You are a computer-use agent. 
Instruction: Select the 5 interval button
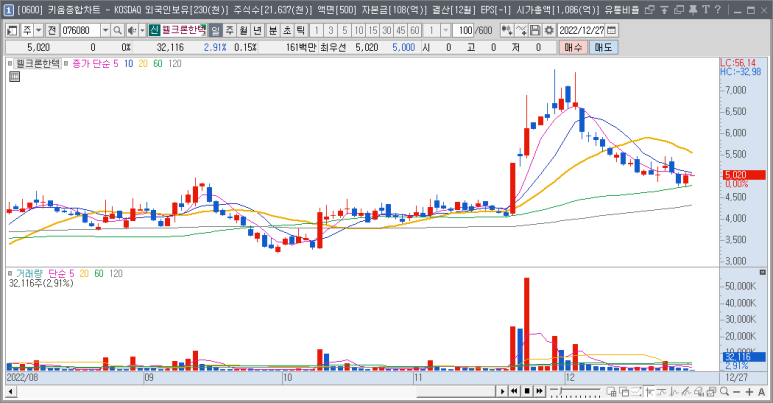pos(345,31)
